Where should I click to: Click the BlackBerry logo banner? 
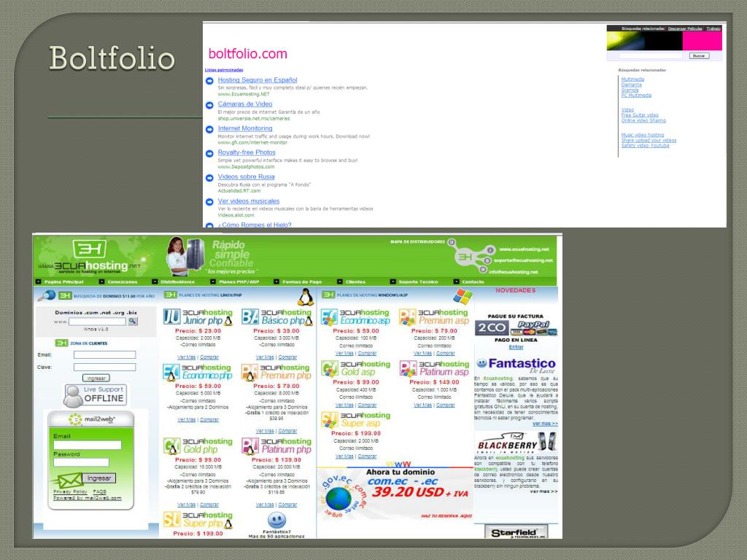(x=516, y=443)
